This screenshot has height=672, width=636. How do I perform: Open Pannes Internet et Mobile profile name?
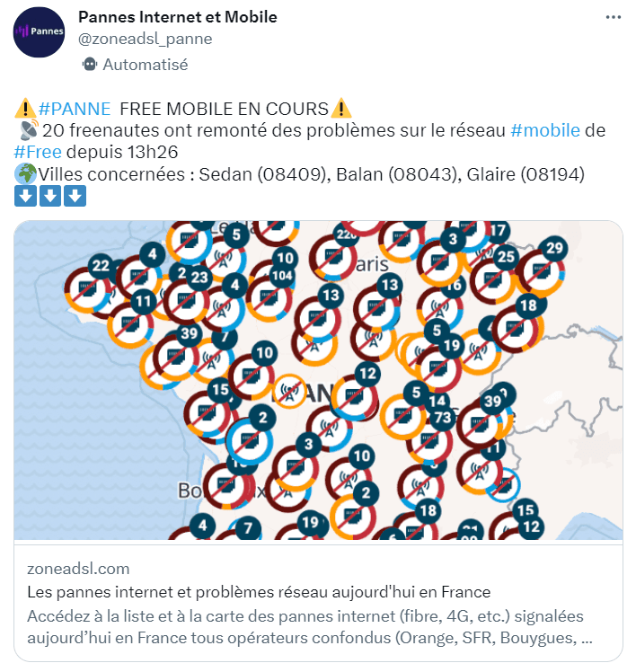[x=178, y=17]
